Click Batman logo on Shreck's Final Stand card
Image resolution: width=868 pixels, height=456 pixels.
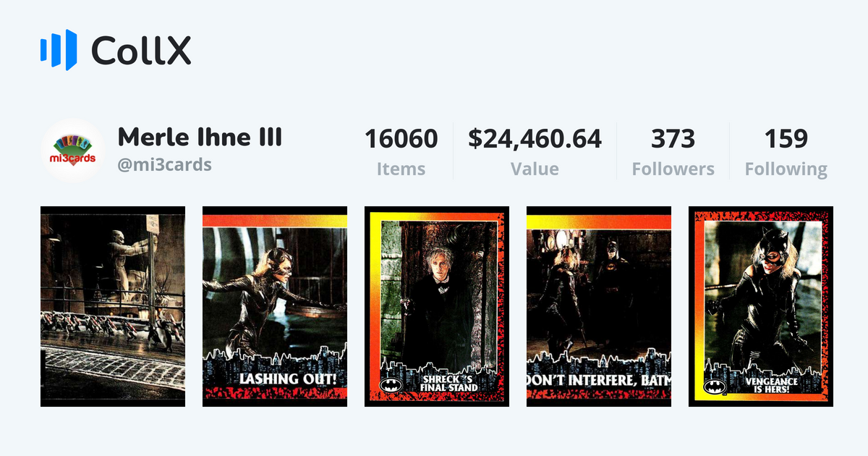click(x=391, y=386)
